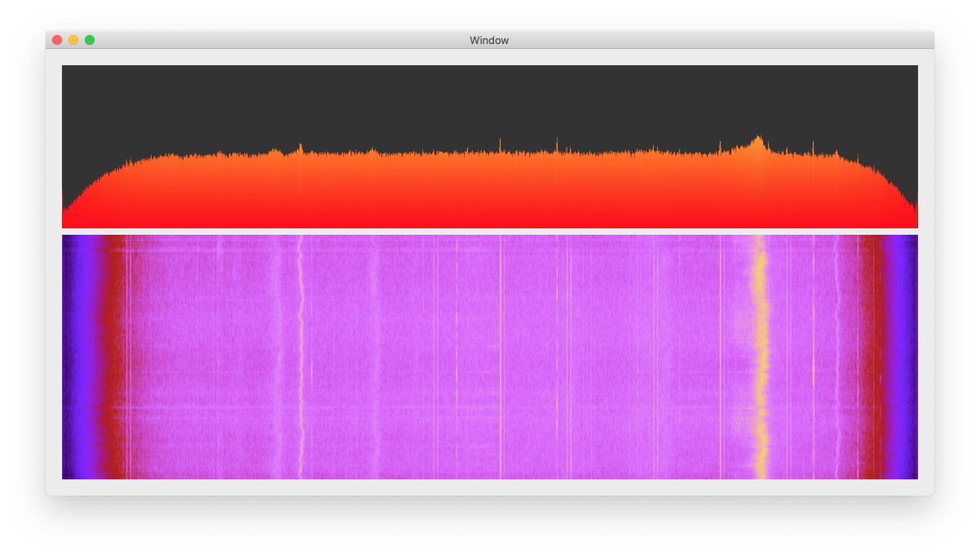
Task: Maximize the window with the green button
Action: click(90, 40)
